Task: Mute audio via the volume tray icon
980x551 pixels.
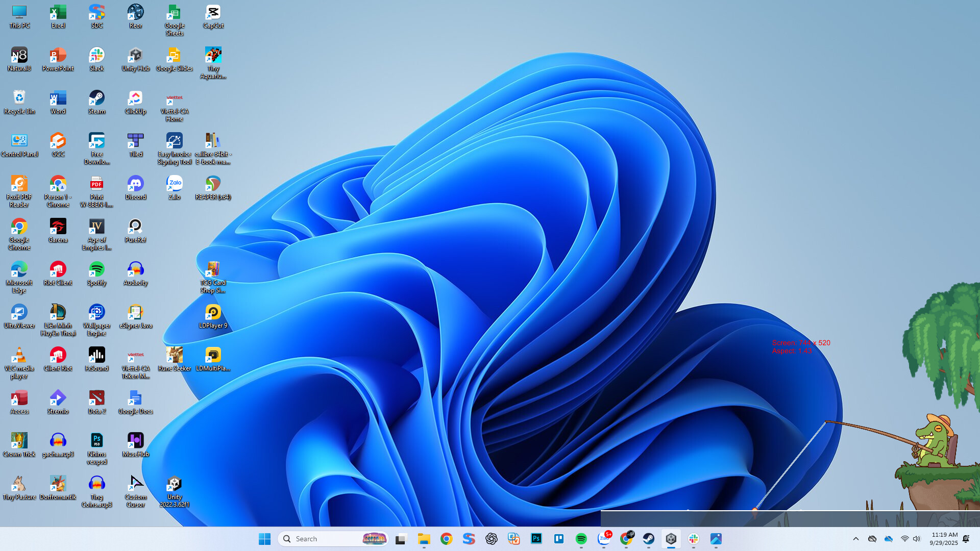Action: [917, 539]
